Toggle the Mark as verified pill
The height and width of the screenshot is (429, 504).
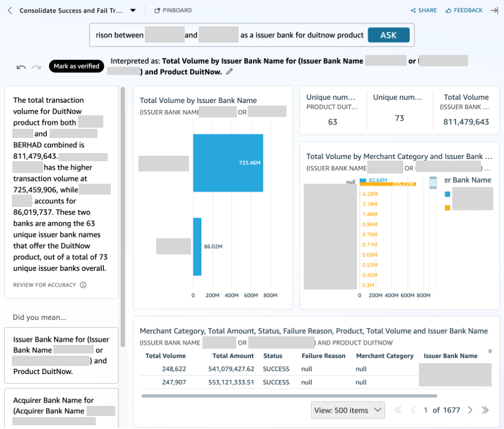tap(76, 66)
